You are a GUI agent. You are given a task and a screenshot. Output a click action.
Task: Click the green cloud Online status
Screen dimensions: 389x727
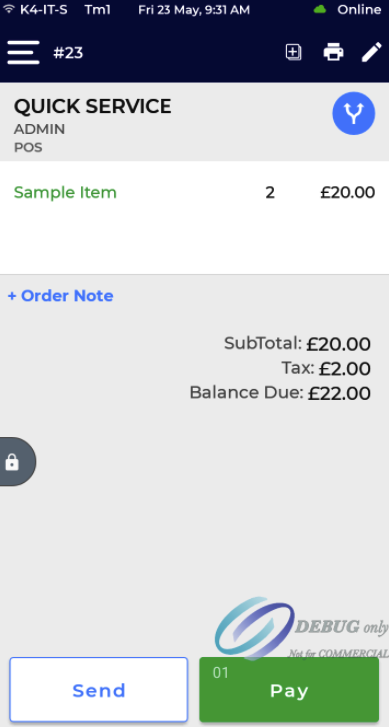click(347, 9)
